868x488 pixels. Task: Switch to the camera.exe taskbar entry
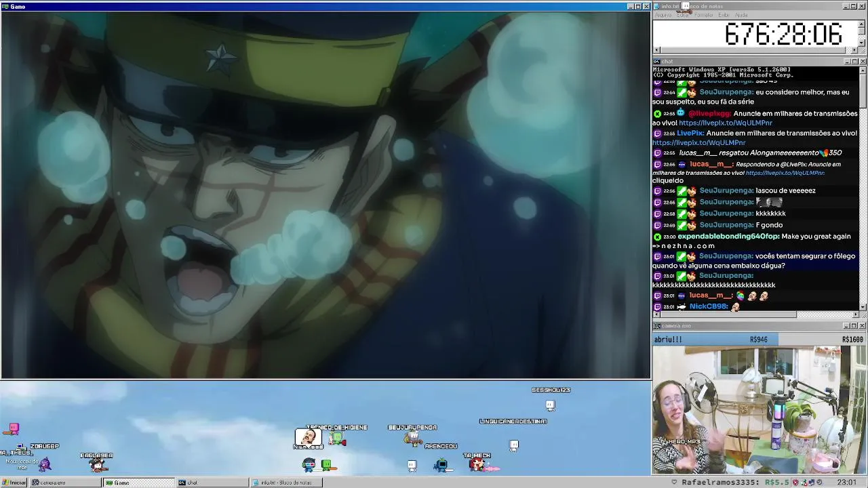(x=65, y=483)
